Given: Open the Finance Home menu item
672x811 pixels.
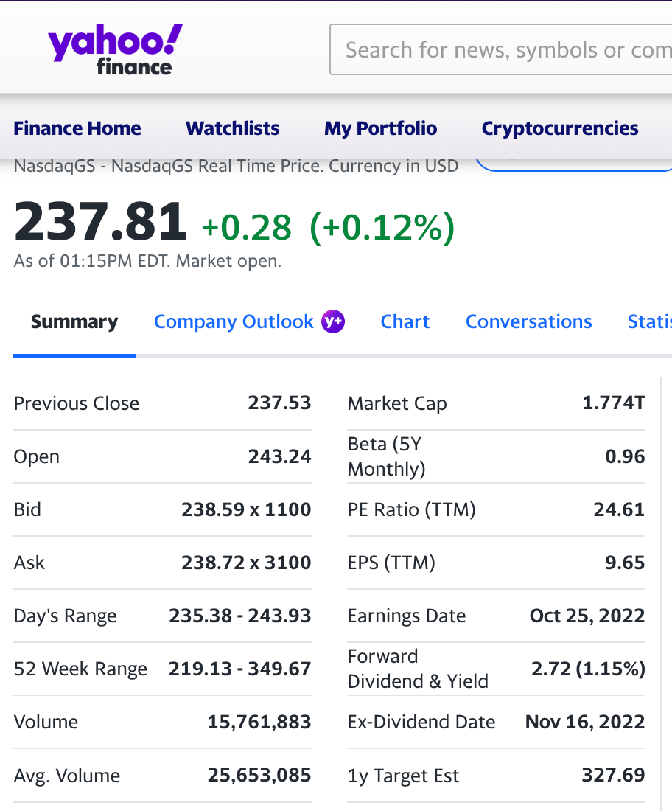Looking at the screenshot, I should pyautogui.click(x=77, y=128).
